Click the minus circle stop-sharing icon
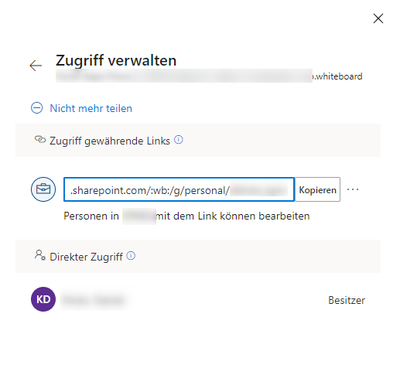Image resolution: width=400 pixels, height=371 pixels. (x=37, y=108)
